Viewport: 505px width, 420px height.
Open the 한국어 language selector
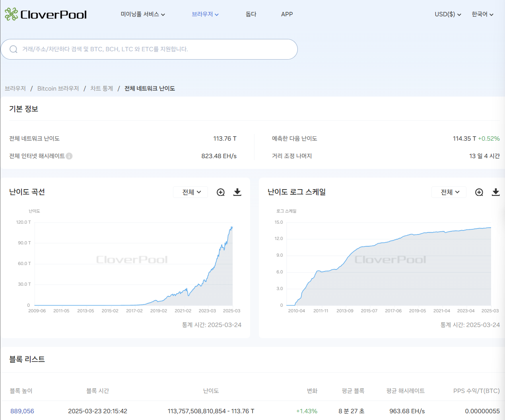coord(482,14)
